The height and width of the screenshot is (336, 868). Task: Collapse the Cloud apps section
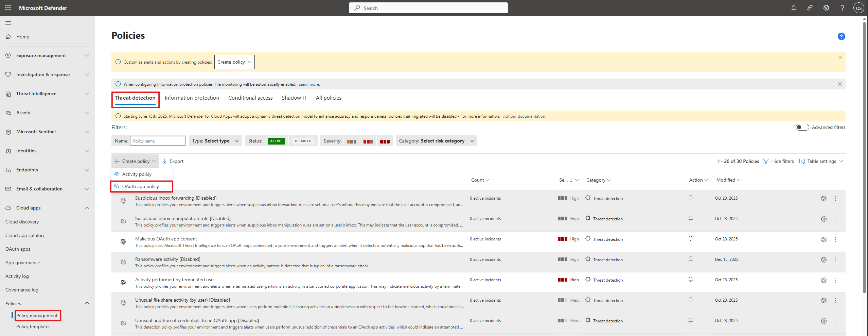(48, 208)
